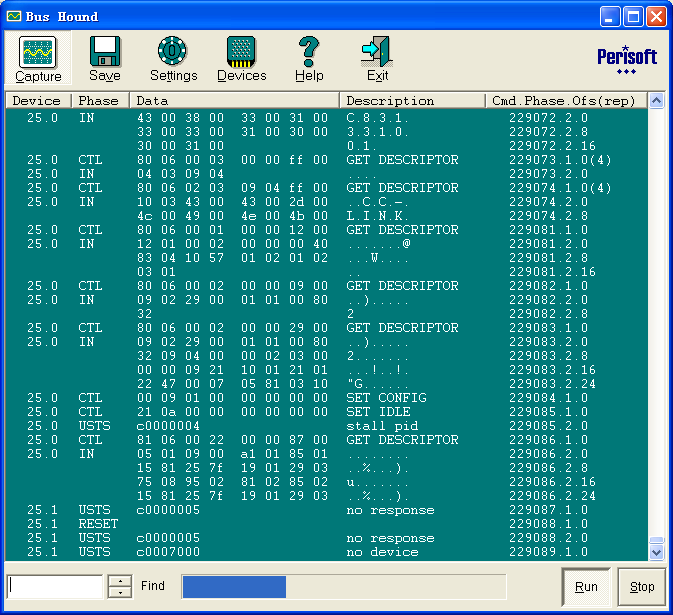Select the SET CONFIG description row

[x=386, y=398]
